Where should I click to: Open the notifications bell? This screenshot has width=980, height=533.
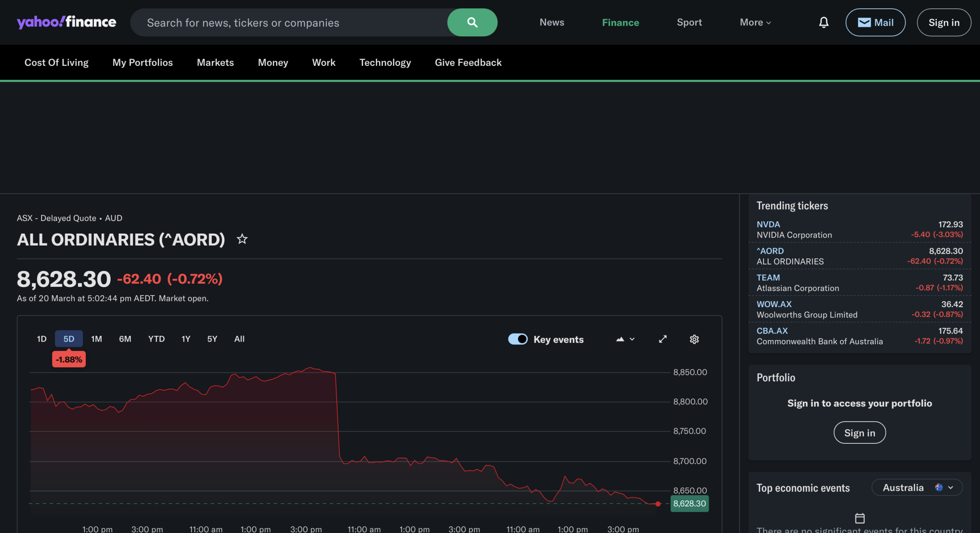click(824, 23)
